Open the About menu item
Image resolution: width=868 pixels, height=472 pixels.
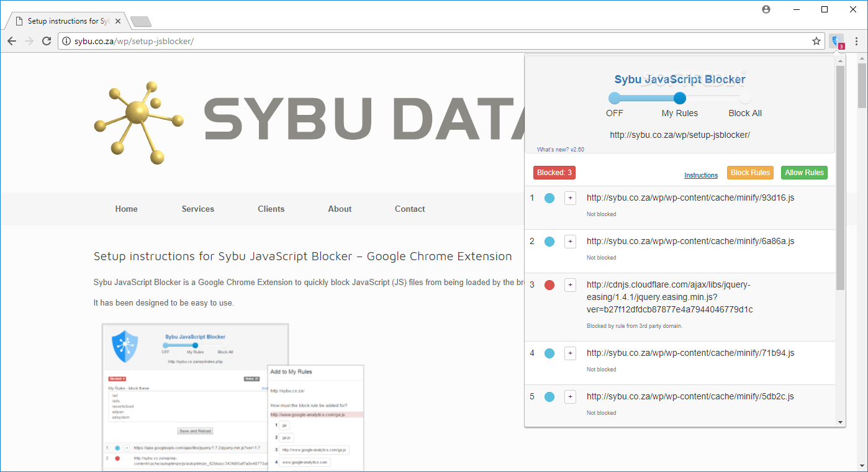340,209
